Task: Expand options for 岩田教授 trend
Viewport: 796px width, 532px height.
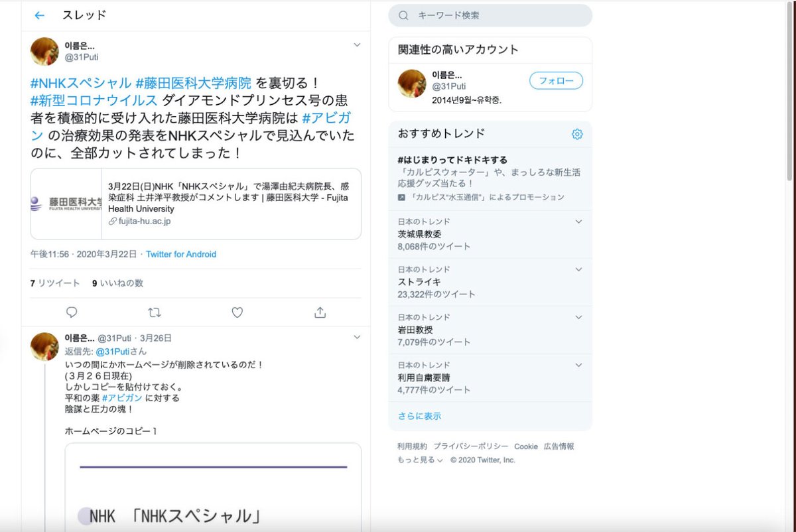Action: pos(578,317)
